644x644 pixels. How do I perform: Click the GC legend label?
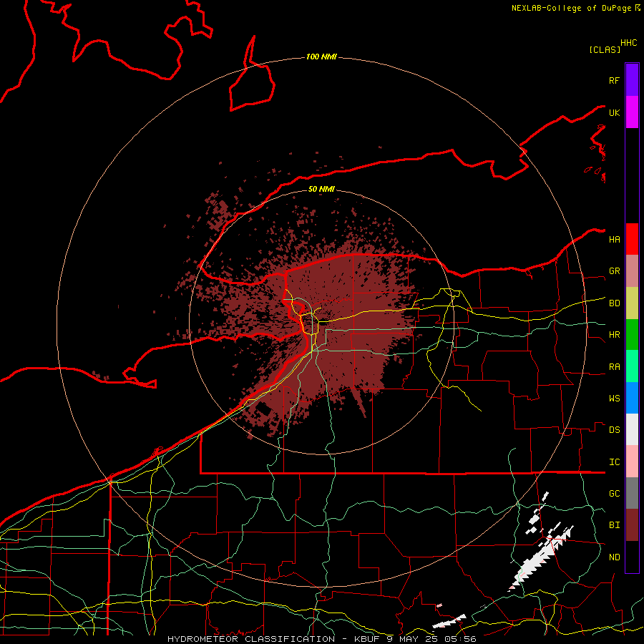tap(614, 494)
